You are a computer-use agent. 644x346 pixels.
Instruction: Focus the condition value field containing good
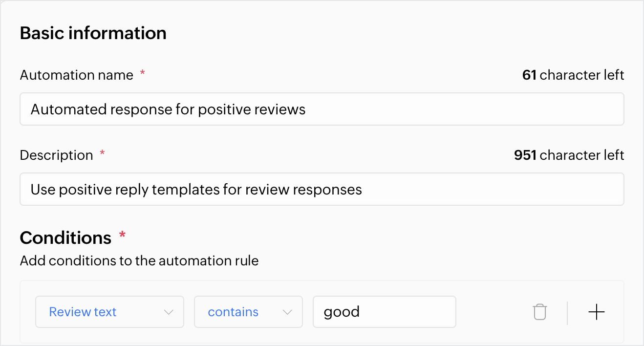(x=385, y=312)
